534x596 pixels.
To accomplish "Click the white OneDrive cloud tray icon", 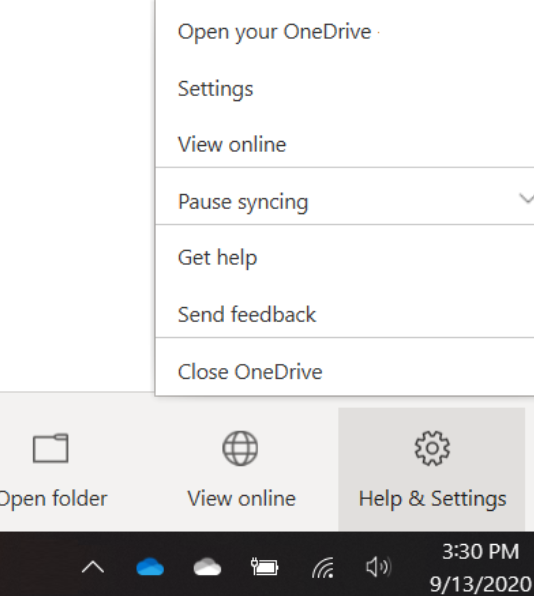I will pos(207,567).
